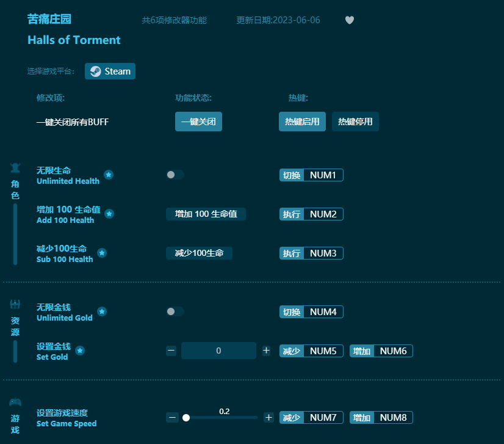Image resolution: width=504 pixels, height=444 pixels.
Task: Execute the 减少100生命 action button
Action: (x=199, y=253)
